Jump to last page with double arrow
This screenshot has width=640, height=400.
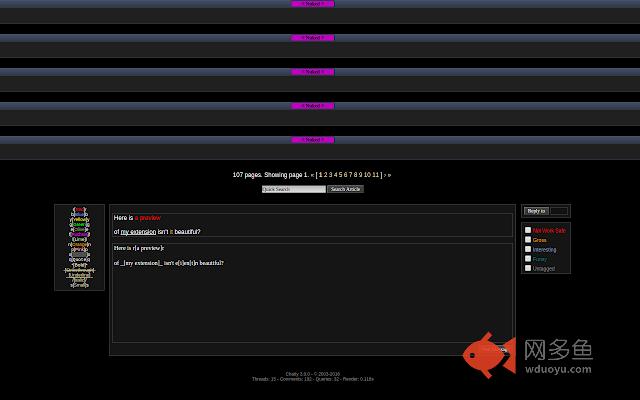pos(389,175)
